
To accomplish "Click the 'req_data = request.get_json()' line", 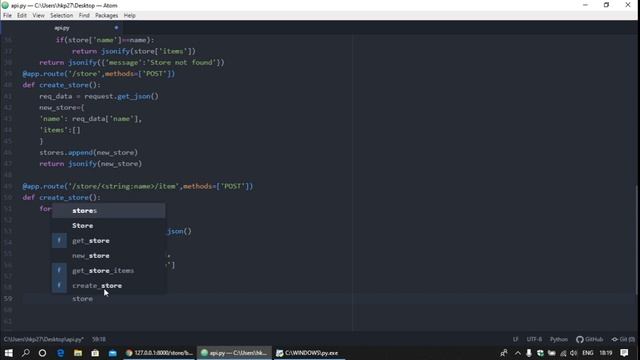I will point(99,96).
